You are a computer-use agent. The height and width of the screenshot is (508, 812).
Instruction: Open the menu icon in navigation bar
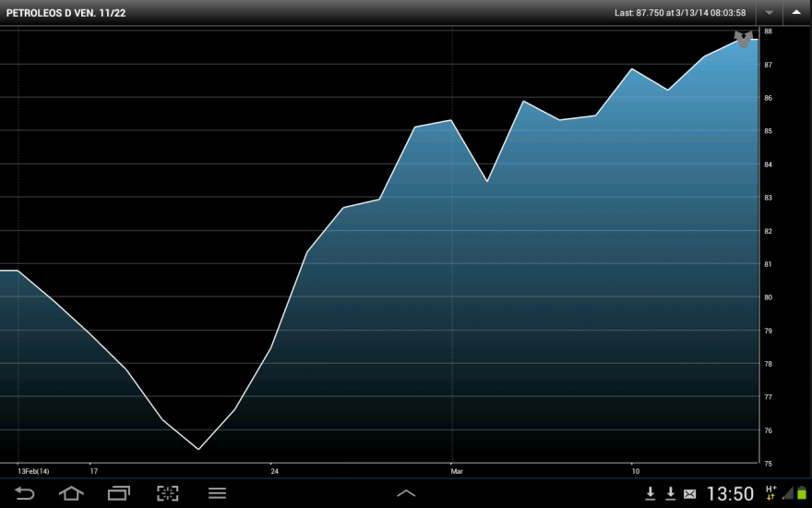coord(217,493)
